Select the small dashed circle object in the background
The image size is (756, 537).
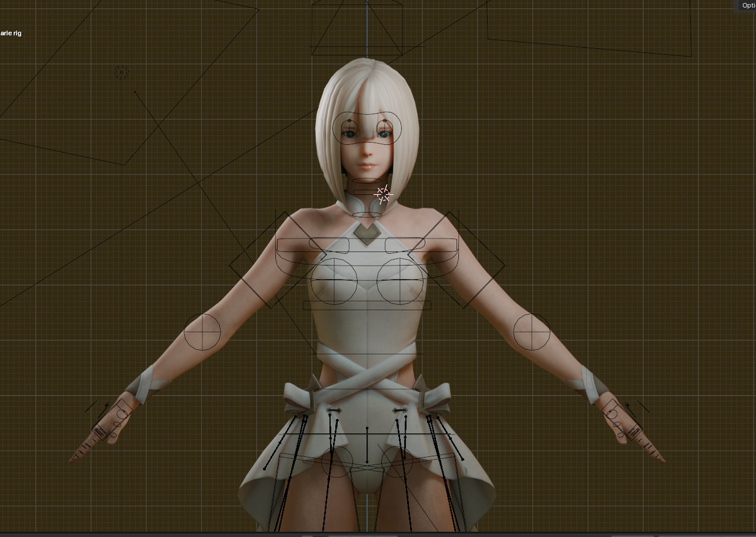point(122,72)
